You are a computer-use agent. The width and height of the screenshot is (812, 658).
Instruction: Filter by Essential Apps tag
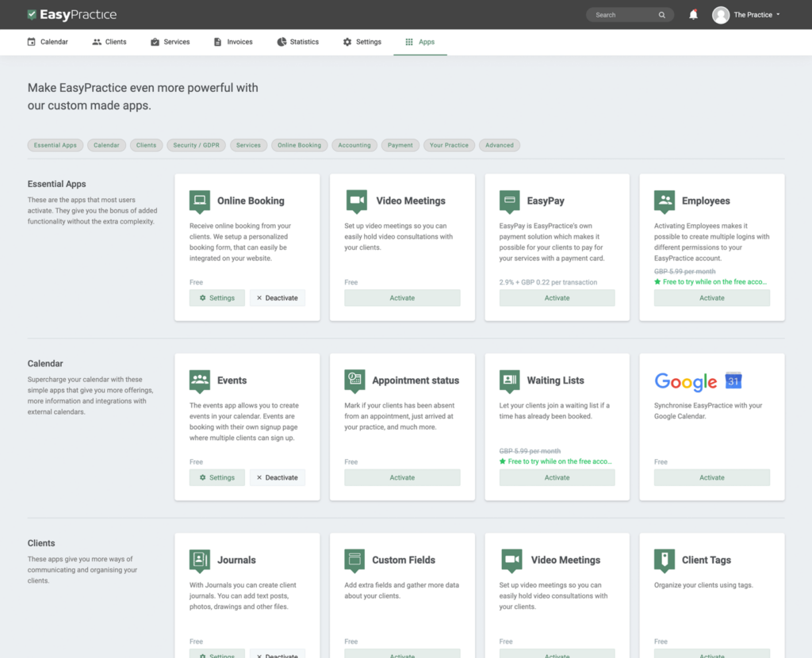click(56, 145)
